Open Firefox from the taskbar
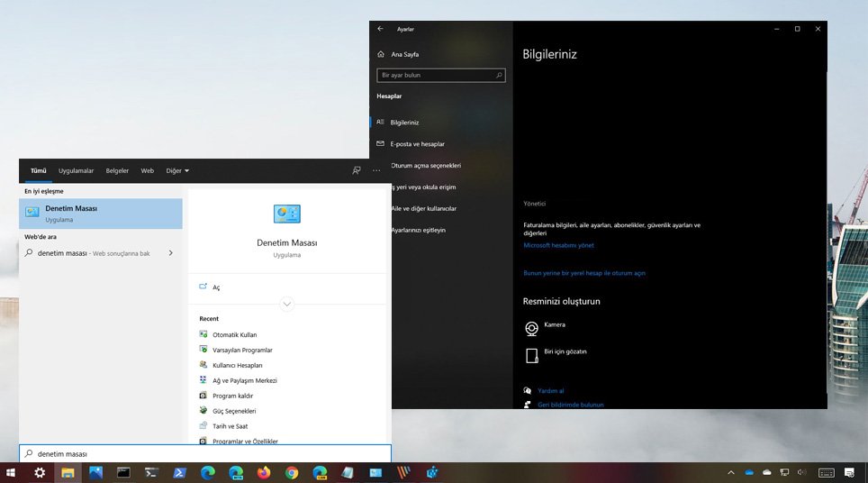The height and width of the screenshot is (483, 868). click(x=264, y=472)
